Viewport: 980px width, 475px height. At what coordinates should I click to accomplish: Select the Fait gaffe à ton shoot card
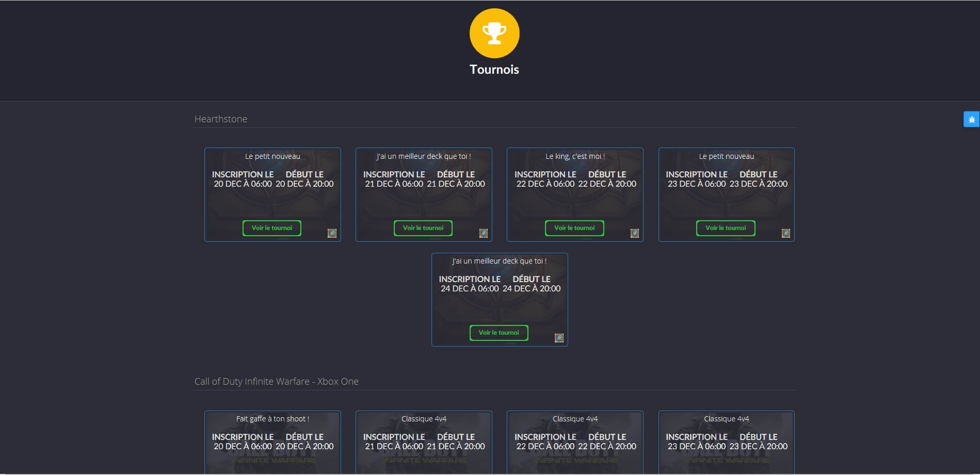click(x=272, y=441)
